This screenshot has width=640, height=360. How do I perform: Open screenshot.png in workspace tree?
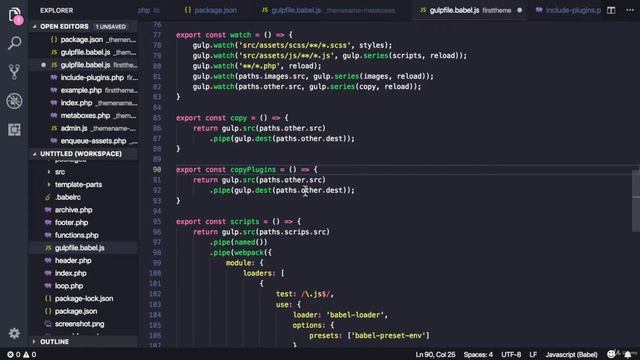click(x=84, y=324)
